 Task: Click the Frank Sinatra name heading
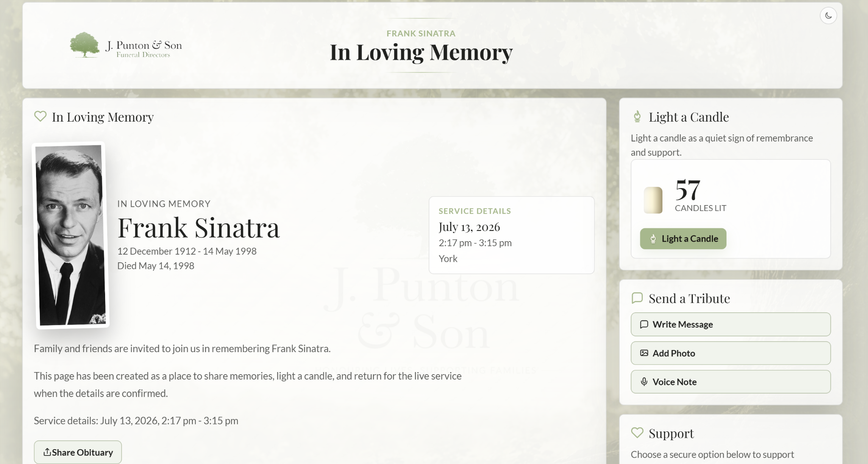[x=198, y=228]
